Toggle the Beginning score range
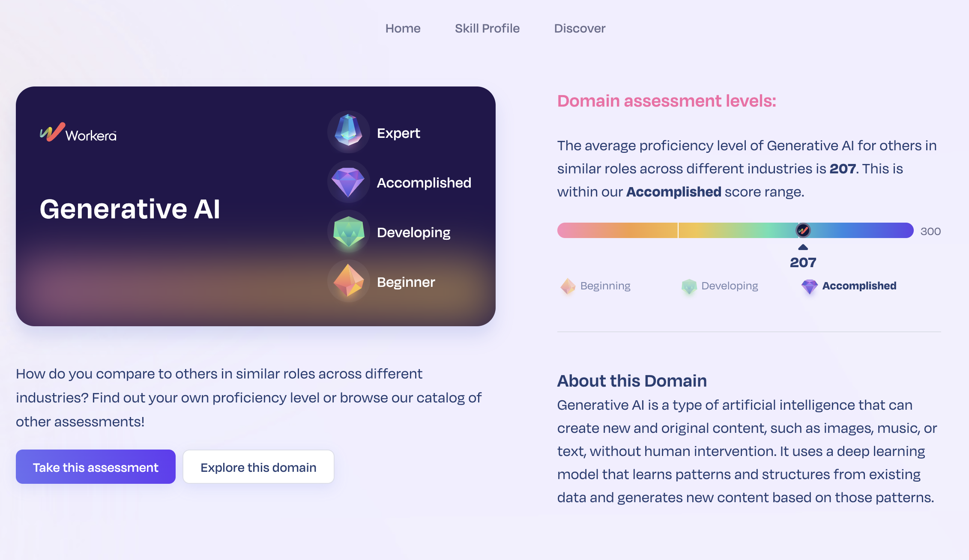The height and width of the screenshot is (560, 969). (x=595, y=285)
